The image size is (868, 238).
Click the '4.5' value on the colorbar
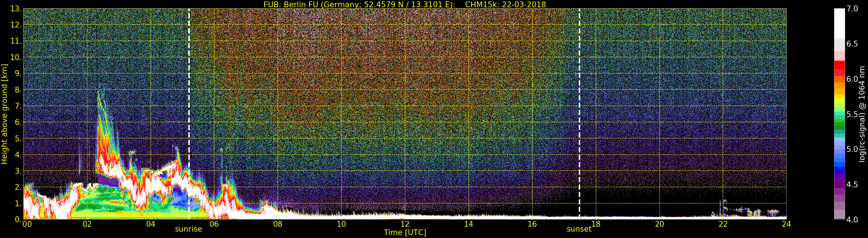[852, 184]
